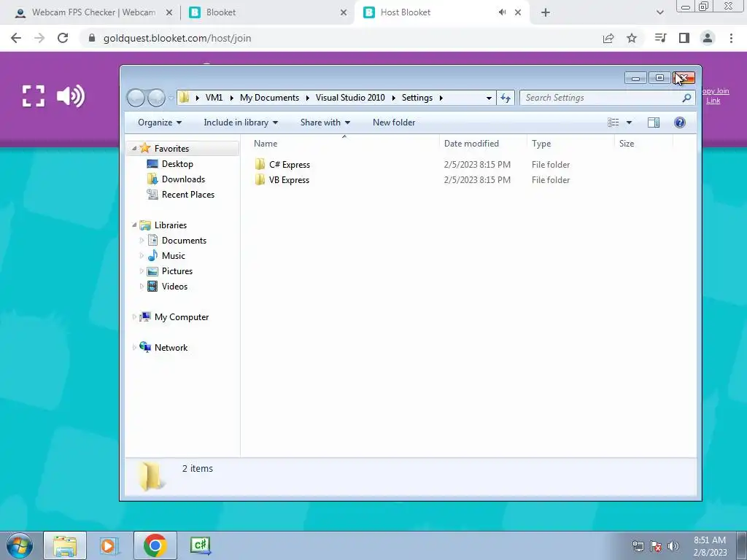
Task: Open Action Center flag in tray
Action: tap(656, 546)
